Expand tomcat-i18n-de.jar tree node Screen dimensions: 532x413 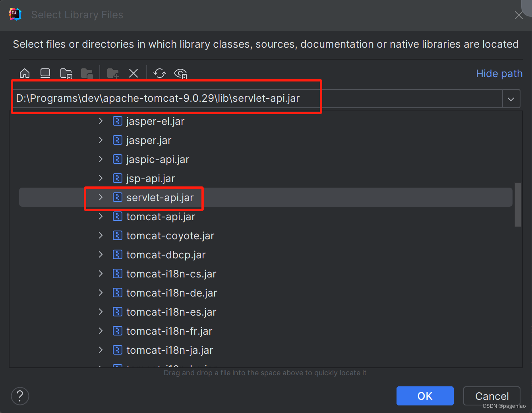101,293
